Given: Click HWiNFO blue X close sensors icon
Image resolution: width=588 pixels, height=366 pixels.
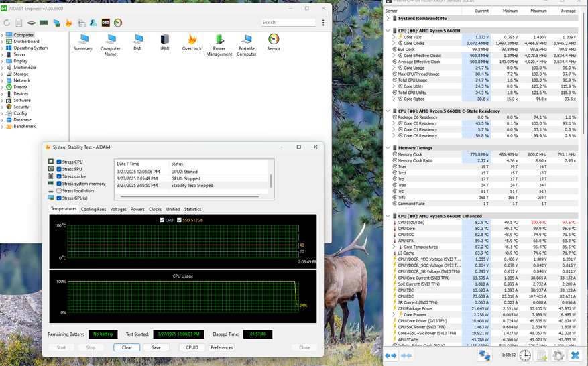Looking at the screenshot, I should 575,355.
